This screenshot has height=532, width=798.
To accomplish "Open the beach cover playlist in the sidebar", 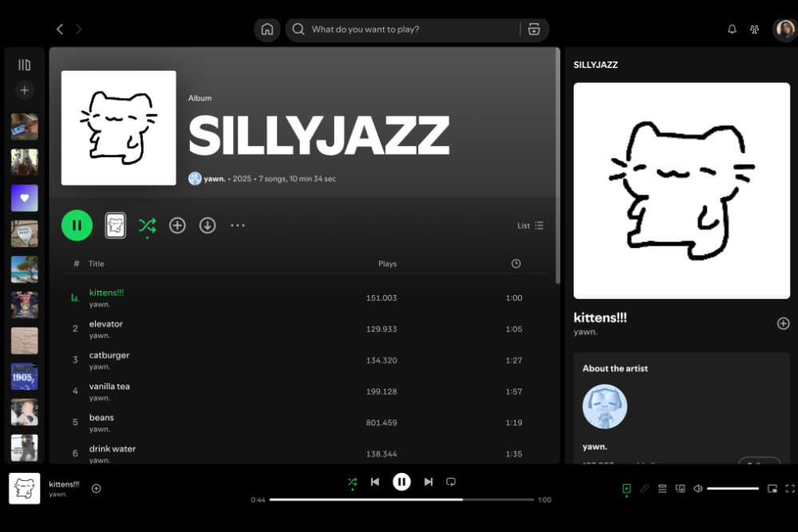I will (25, 269).
